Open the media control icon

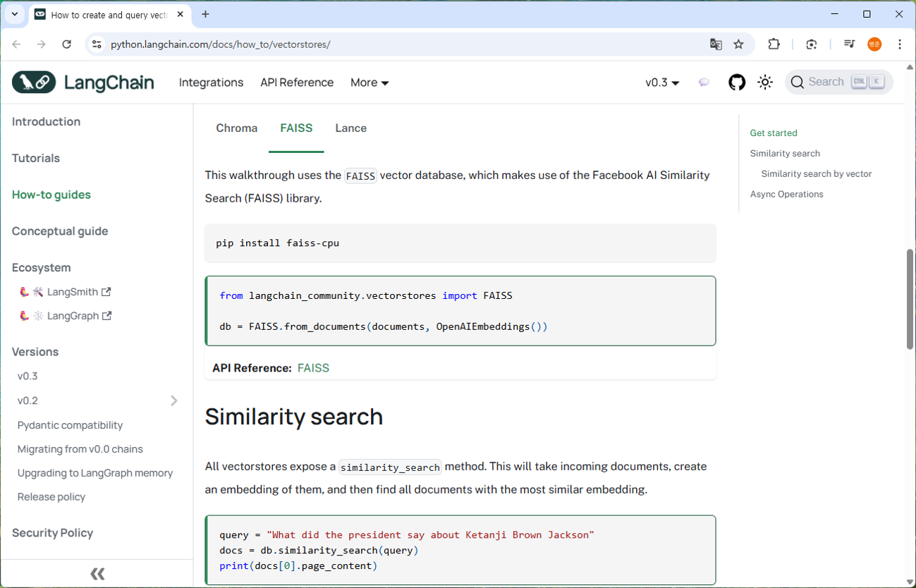pyautogui.click(x=849, y=44)
